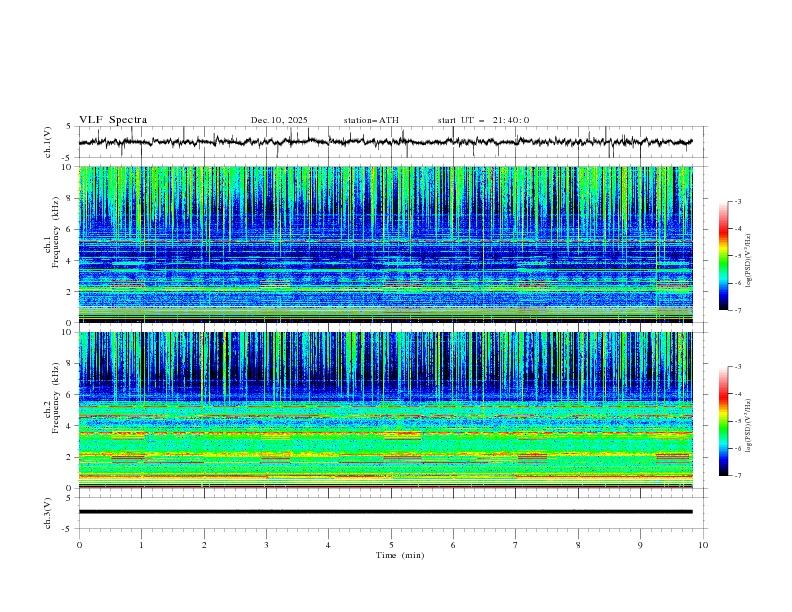The image size is (792, 612).
Task: Click the time axis tick label '10'
Action: tap(703, 545)
